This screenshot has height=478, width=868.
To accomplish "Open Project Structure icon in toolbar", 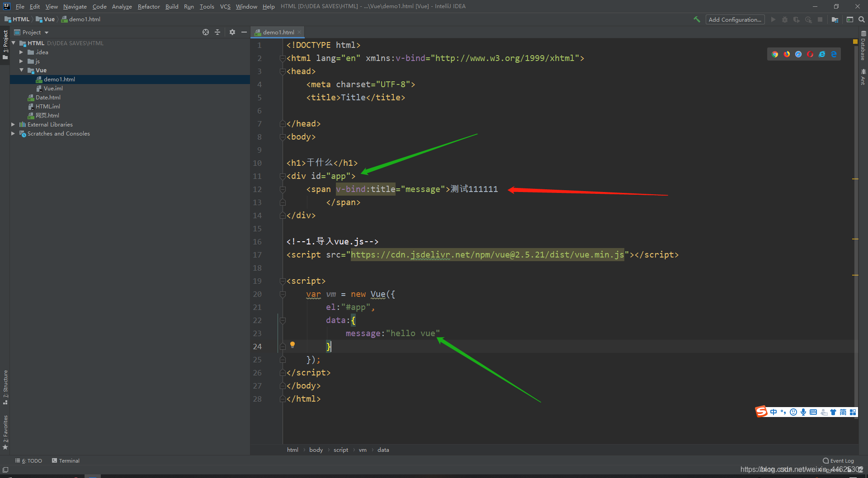I will point(835,19).
